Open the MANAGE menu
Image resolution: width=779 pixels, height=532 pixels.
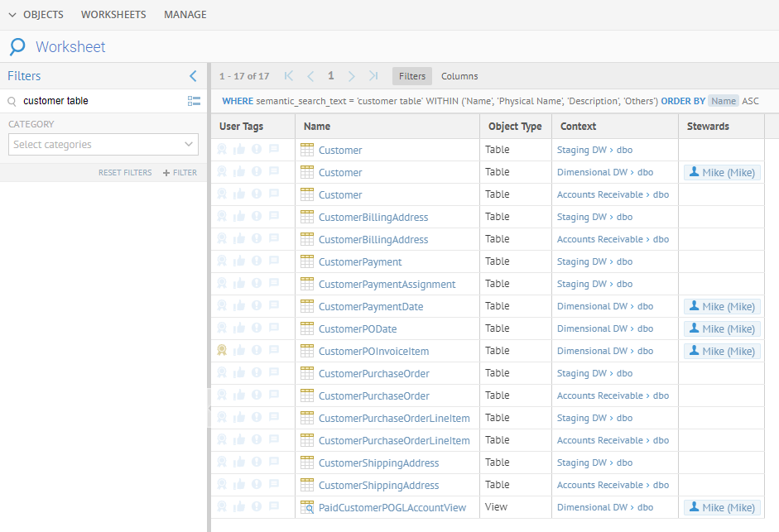[185, 15]
